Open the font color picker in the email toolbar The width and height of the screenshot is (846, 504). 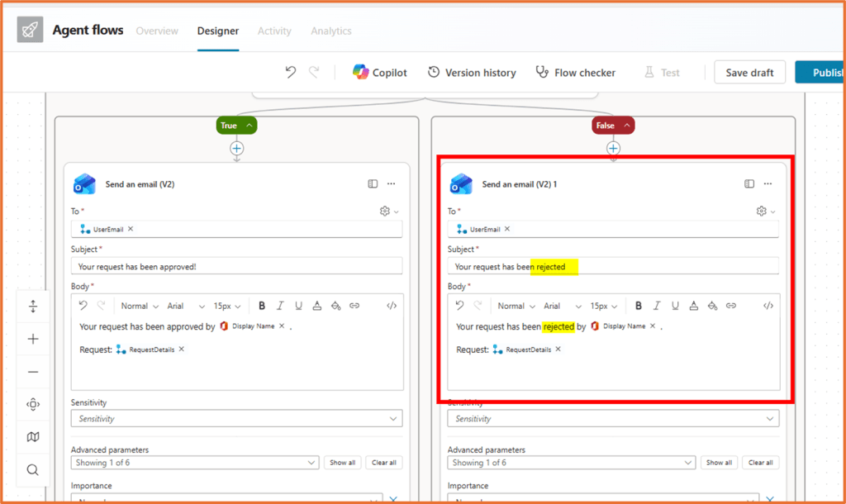coord(316,305)
